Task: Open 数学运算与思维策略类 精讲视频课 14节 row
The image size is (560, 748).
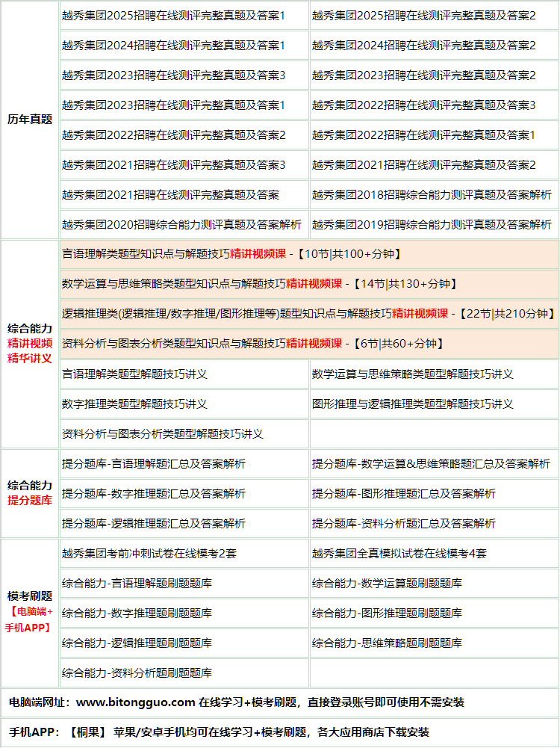Action: pyautogui.click(x=309, y=284)
